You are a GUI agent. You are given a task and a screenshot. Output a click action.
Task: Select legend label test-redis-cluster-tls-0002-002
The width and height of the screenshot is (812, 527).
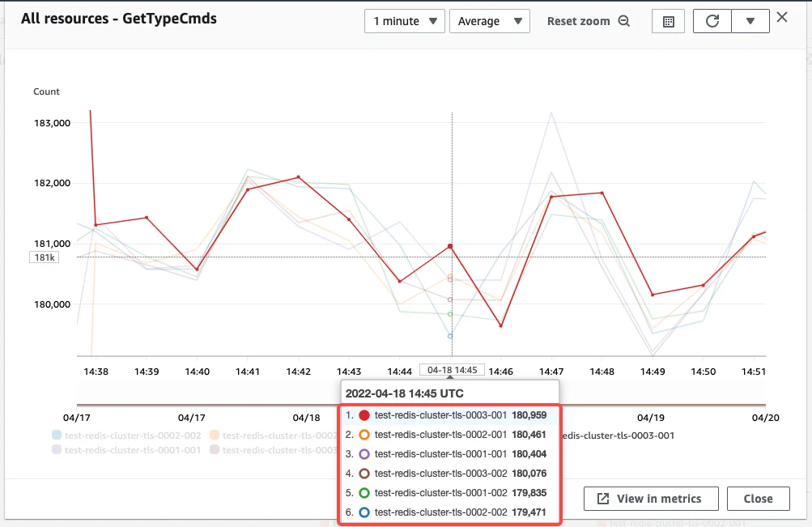133,436
